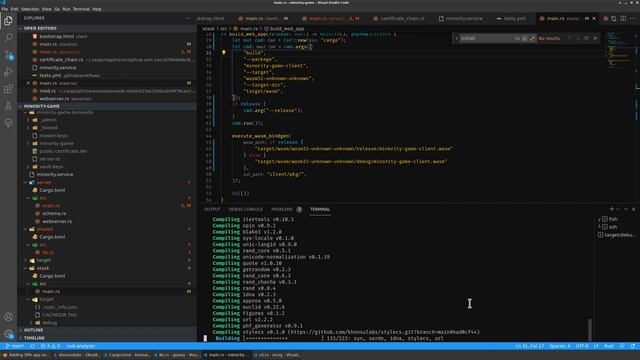The height and width of the screenshot is (360, 640).
Task: Open CACHEDIR.TAG in the file tree
Action: [59, 315]
